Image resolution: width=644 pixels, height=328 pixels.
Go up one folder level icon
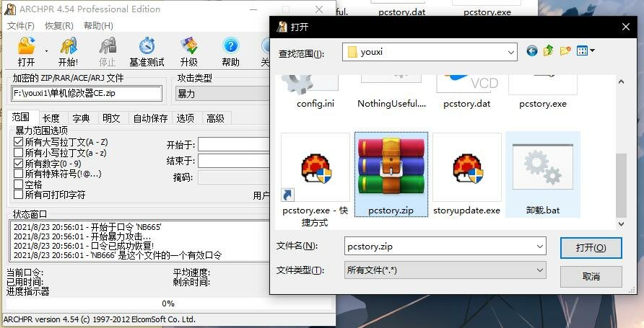[548, 51]
